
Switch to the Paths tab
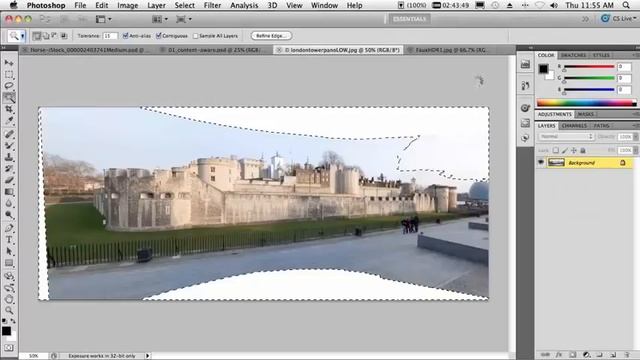601,126
